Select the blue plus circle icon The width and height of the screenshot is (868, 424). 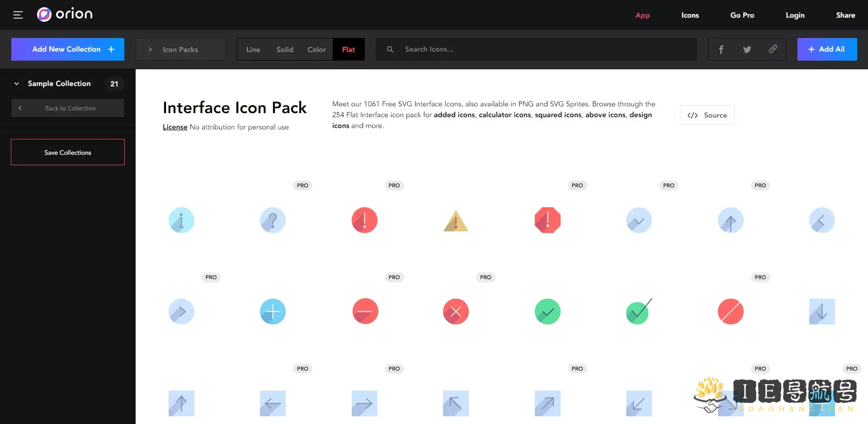272,311
